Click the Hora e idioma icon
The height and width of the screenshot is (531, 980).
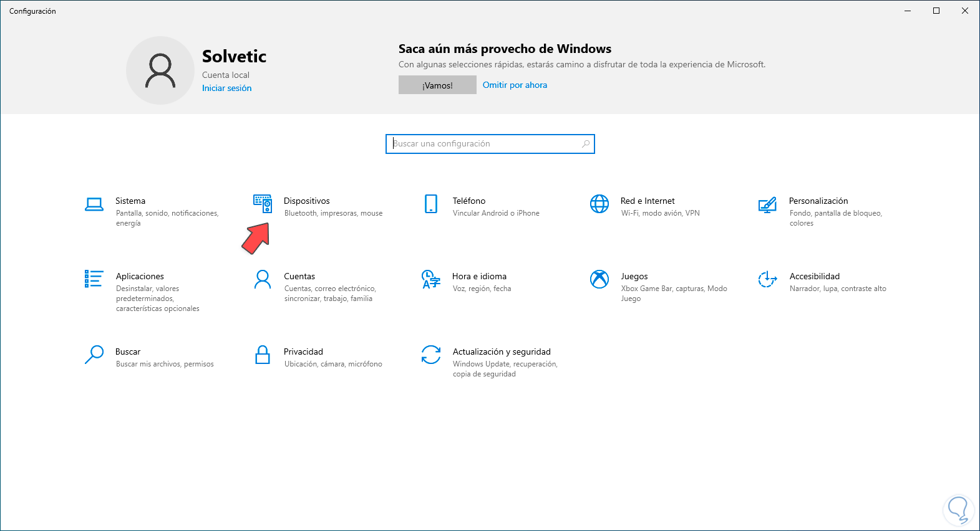tap(431, 279)
